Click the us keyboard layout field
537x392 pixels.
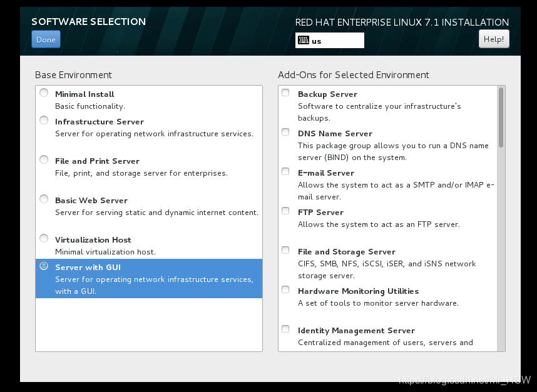click(329, 41)
